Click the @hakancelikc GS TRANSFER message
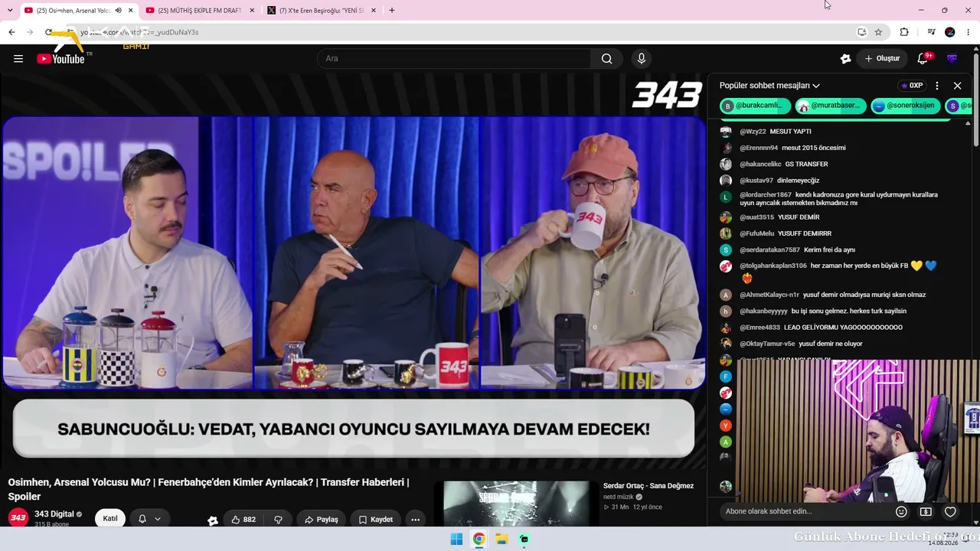Viewport: 980px width, 551px height. (x=783, y=165)
